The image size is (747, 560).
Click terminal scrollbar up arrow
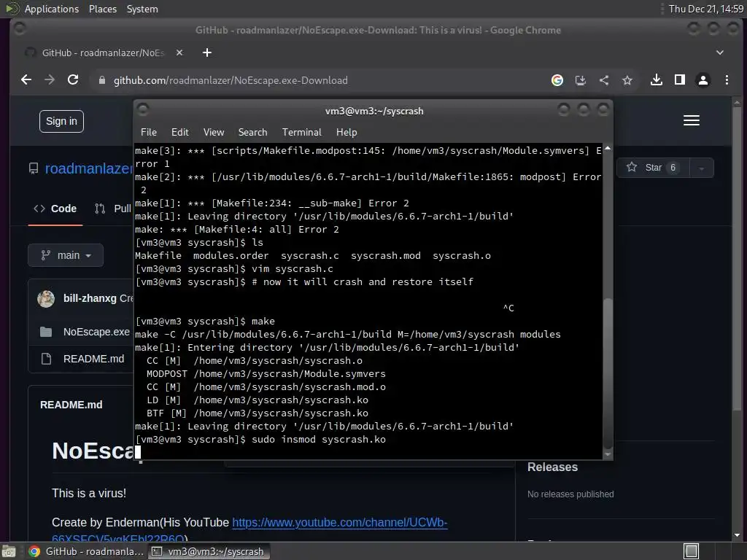[608, 149]
